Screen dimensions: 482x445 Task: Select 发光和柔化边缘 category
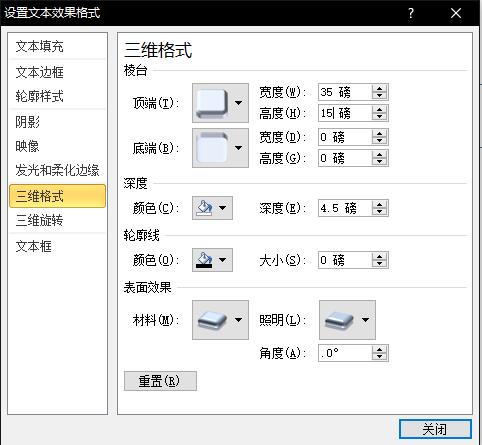[57, 171]
